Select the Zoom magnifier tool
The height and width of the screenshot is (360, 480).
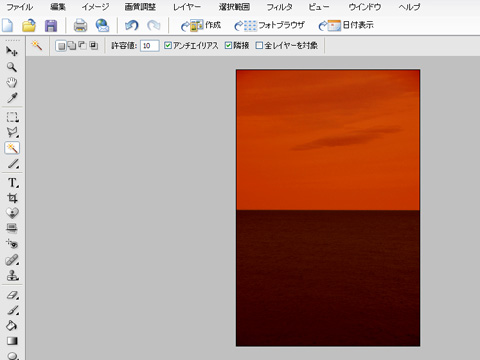click(12, 67)
